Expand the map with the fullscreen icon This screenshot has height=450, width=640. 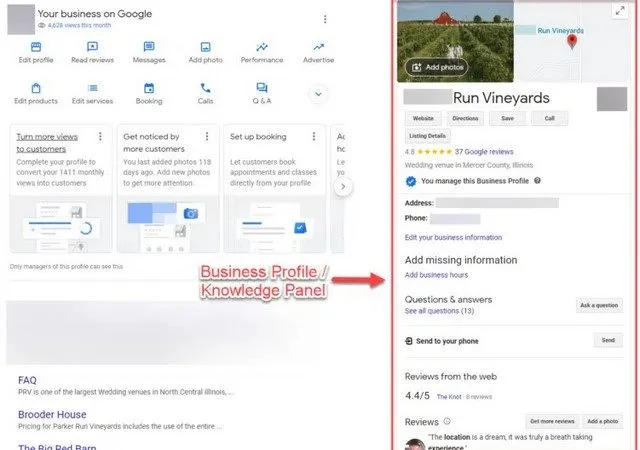point(620,11)
